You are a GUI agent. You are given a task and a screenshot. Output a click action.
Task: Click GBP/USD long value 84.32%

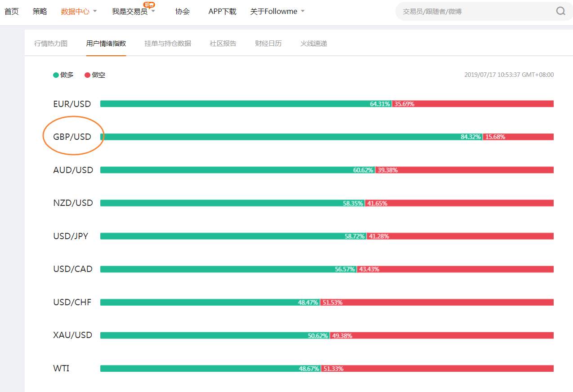coord(471,137)
